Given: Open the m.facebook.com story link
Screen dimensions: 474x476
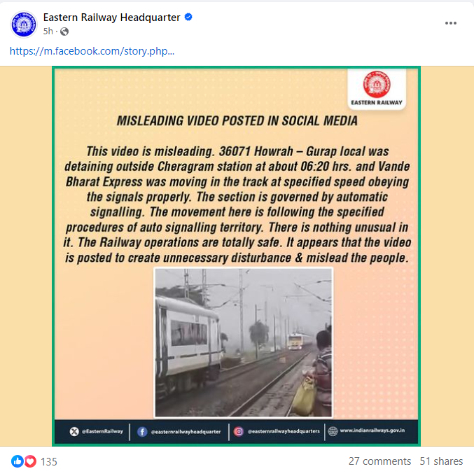Looking at the screenshot, I should 92,51.
